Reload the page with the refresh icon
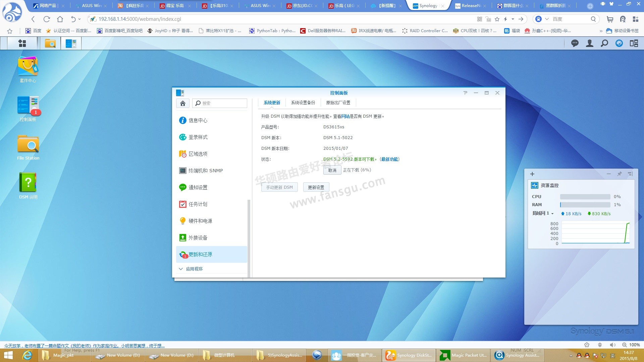644x362 pixels. click(47, 19)
